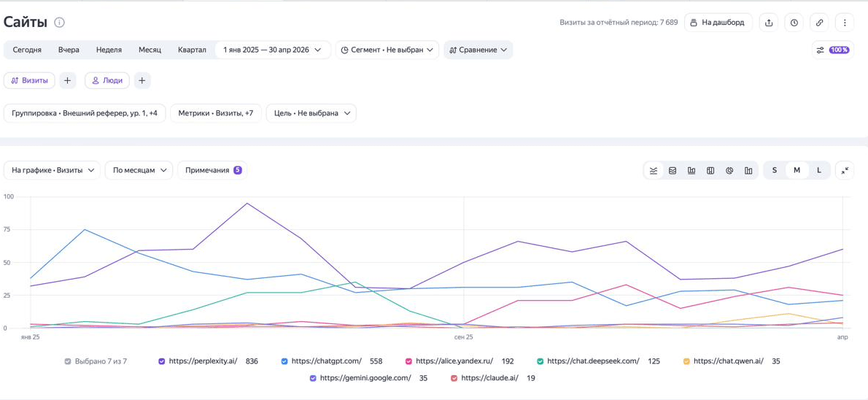Viewport: 868px width, 400px height.
Task: Click https://perplexity.ai/ legend label
Action: tap(204, 361)
